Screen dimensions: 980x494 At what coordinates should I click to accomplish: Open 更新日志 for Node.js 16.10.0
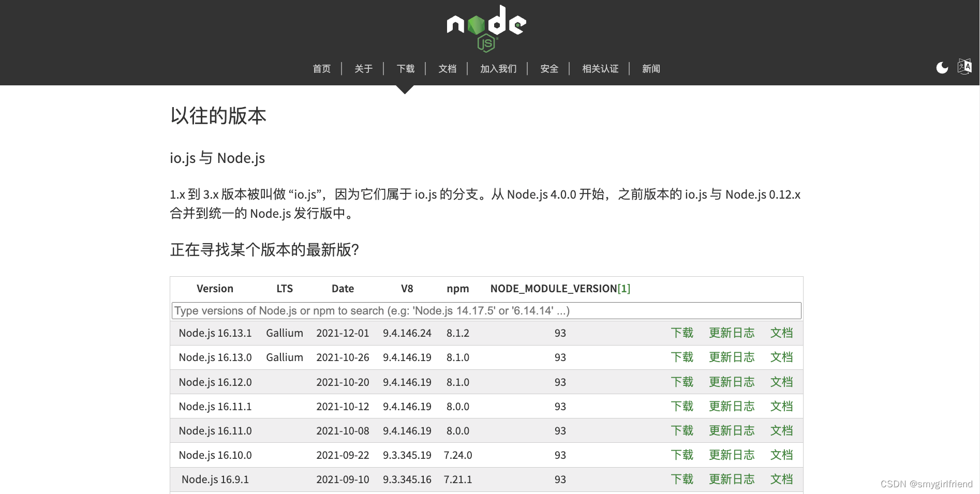coord(732,455)
